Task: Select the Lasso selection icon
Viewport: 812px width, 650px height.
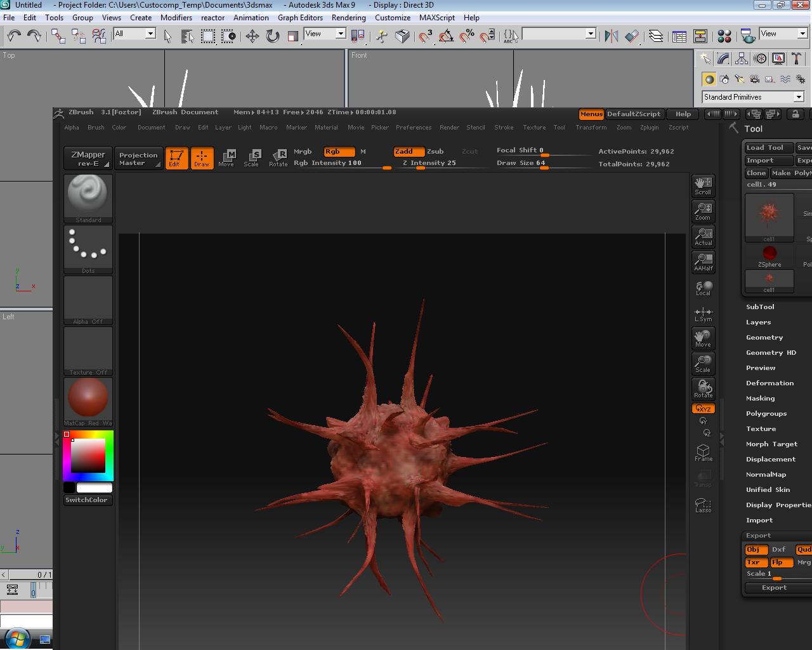Action: [703, 505]
